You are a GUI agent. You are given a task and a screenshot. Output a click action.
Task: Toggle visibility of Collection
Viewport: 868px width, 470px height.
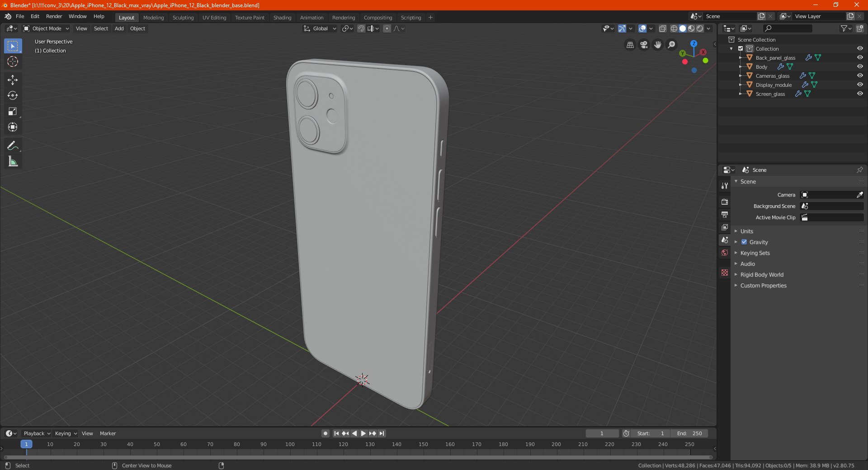[860, 48]
